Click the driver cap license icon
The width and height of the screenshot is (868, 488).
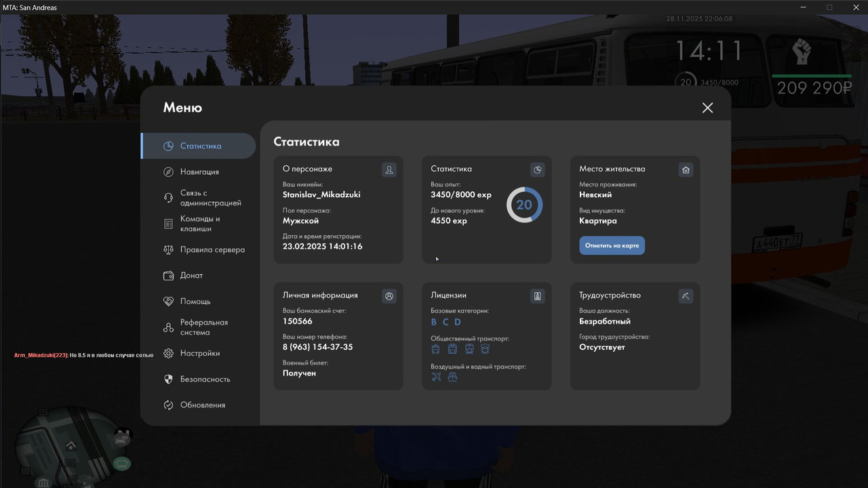click(485, 349)
